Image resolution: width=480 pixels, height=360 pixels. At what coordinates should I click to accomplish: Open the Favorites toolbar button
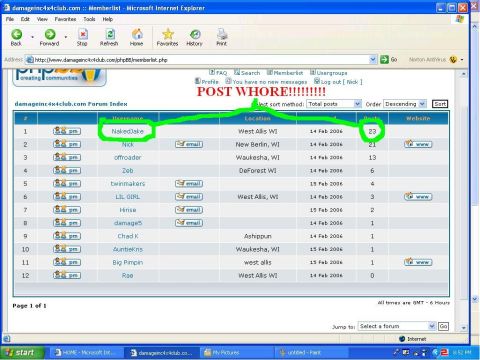[x=168, y=37]
